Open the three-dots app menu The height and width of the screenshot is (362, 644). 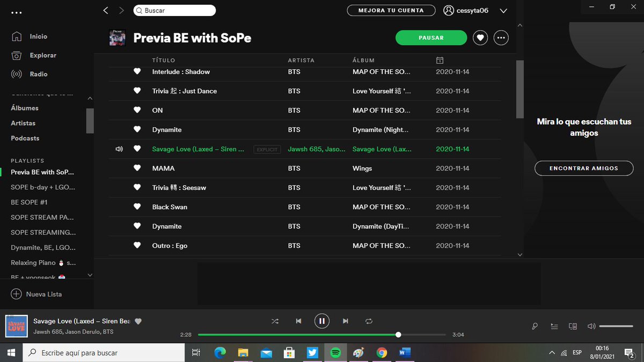(17, 12)
